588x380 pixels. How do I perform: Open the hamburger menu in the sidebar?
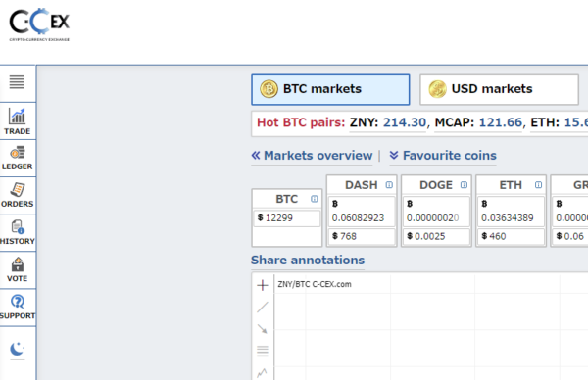[x=17, y=82]
